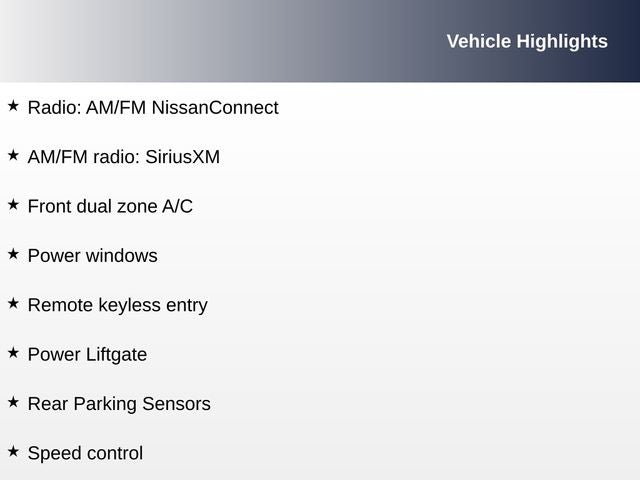
Task: Click the star bullet beside Radio: AM/FM NissanConnect
Action: coord(13,105)
